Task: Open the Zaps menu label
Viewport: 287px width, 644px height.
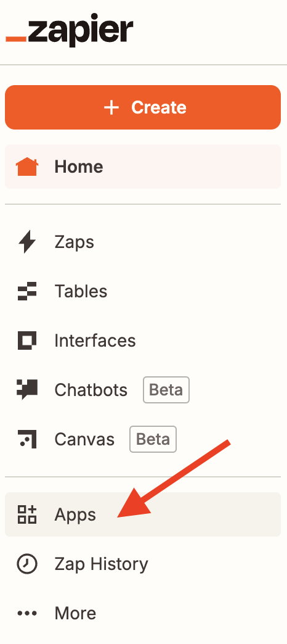Action: point(74,242)
